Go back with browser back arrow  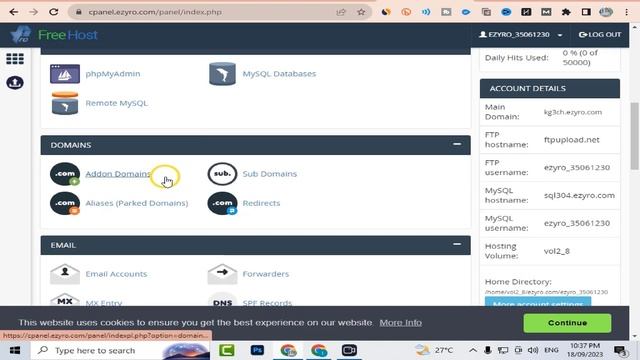click(x=13, y=12)
